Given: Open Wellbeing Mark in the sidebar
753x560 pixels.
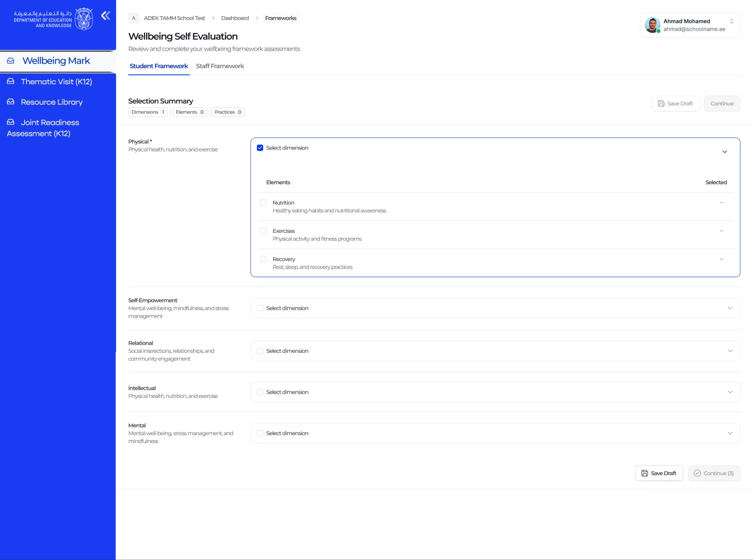Looking at the screenshot, I should tap(58, 61).
